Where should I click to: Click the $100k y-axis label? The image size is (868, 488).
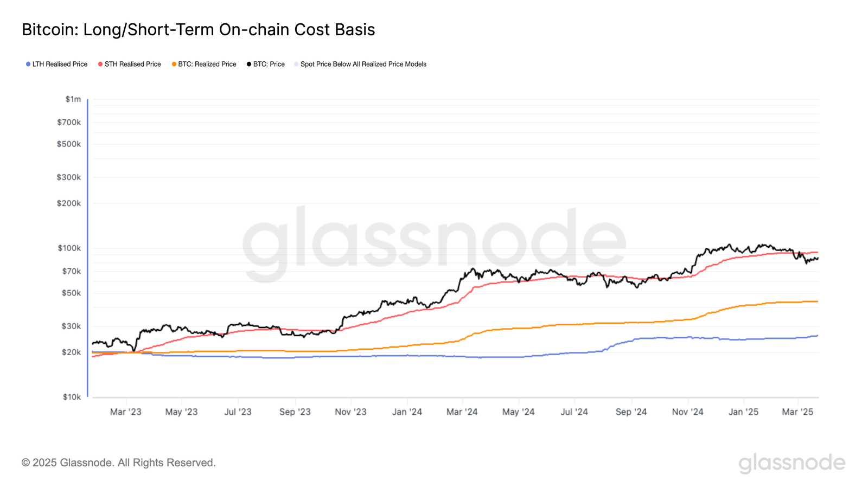pos(69,248)
